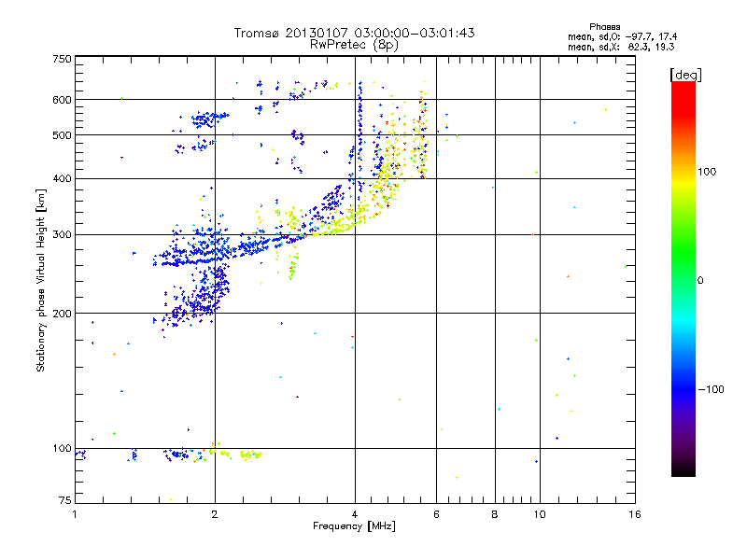
Task: Click the colorbar tick label "100"
Action: (707, 172)
